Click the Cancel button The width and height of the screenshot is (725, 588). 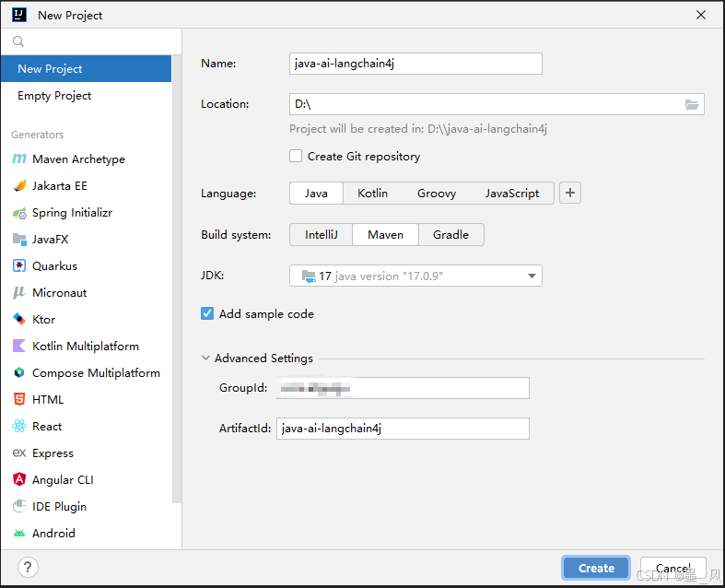click(672, 568)
